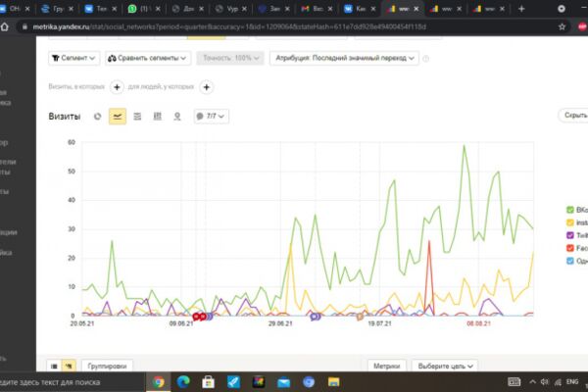Click the info icon beside attribution dropdown

(425, 59)
